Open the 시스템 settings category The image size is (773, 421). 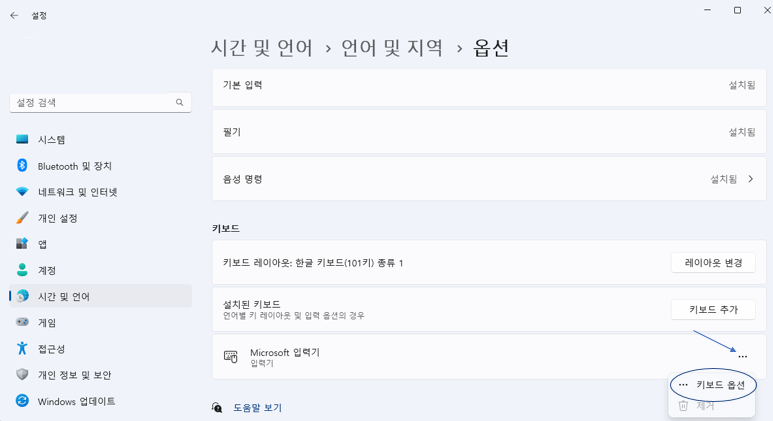pyautogui.click(x=51, y=140)
